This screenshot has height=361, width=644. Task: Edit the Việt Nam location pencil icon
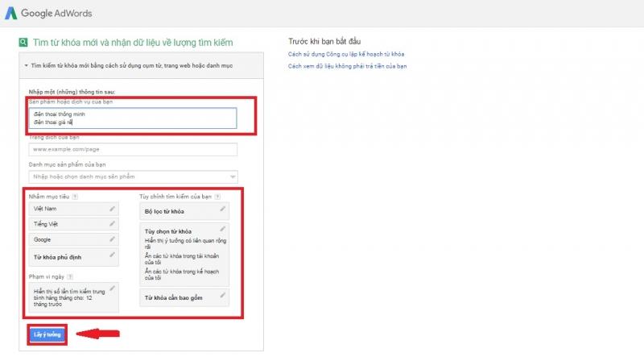coord(112,209)
